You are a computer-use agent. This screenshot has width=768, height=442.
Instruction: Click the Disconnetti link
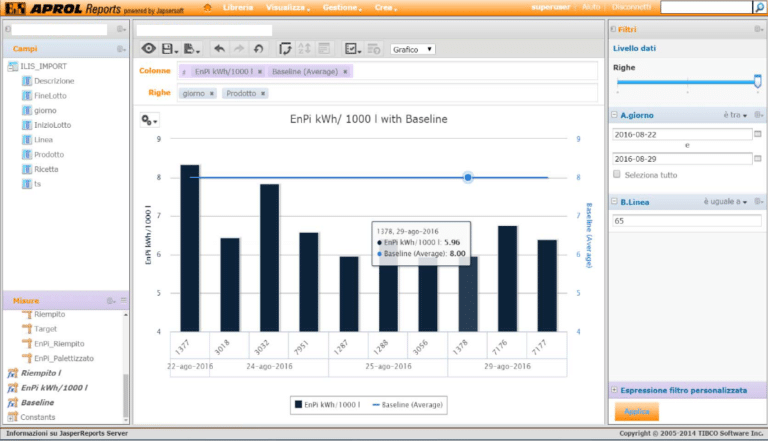coord(631,8)
